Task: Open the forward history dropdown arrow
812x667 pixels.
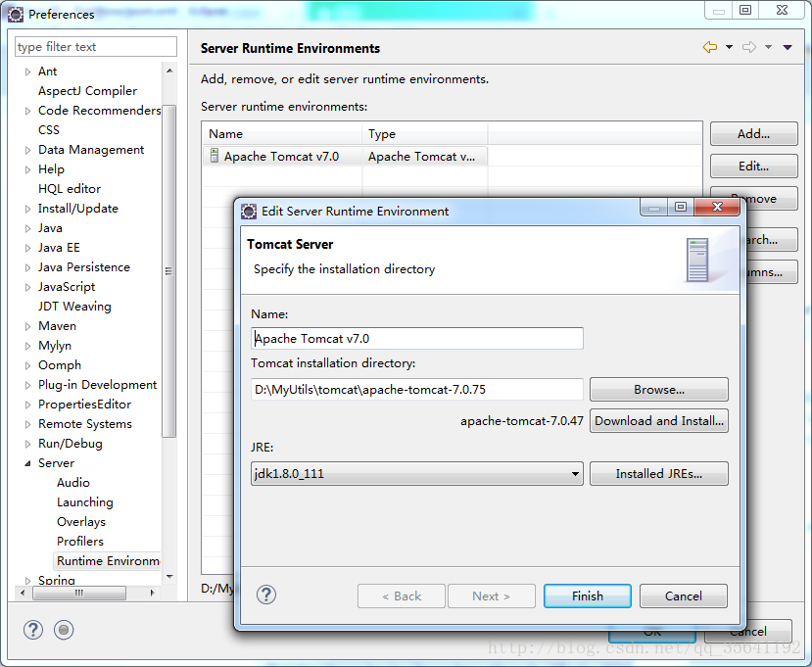Action: (769, 47)
